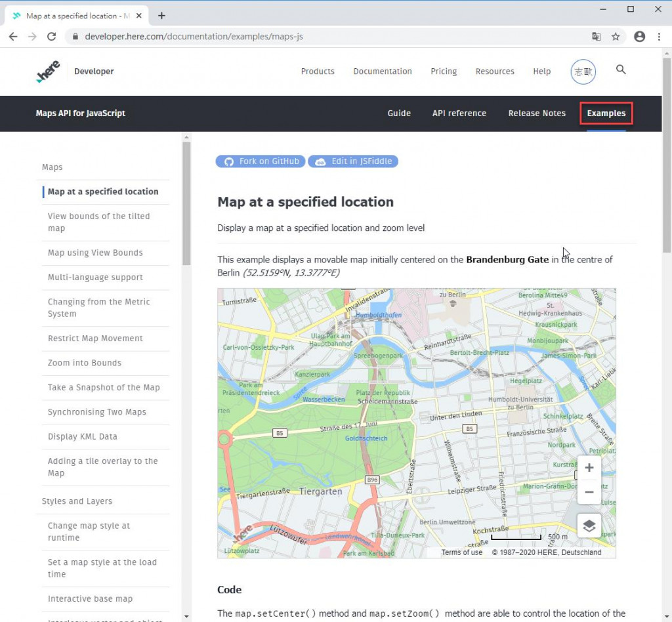Viewport: 672px width, 622px height.
Task: Open the Documentation menu
Action: tap(383, 71)
